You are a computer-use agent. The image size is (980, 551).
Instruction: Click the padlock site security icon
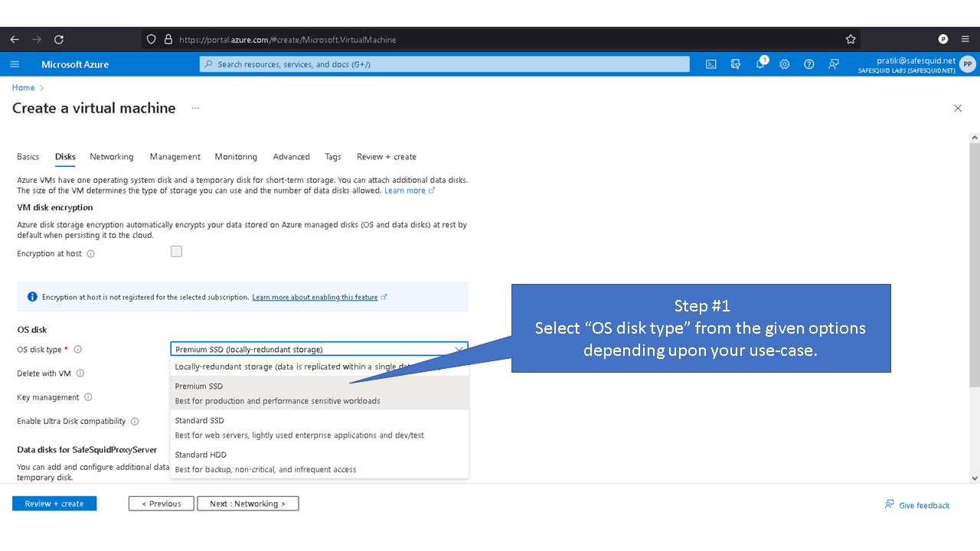coord(168,39)
